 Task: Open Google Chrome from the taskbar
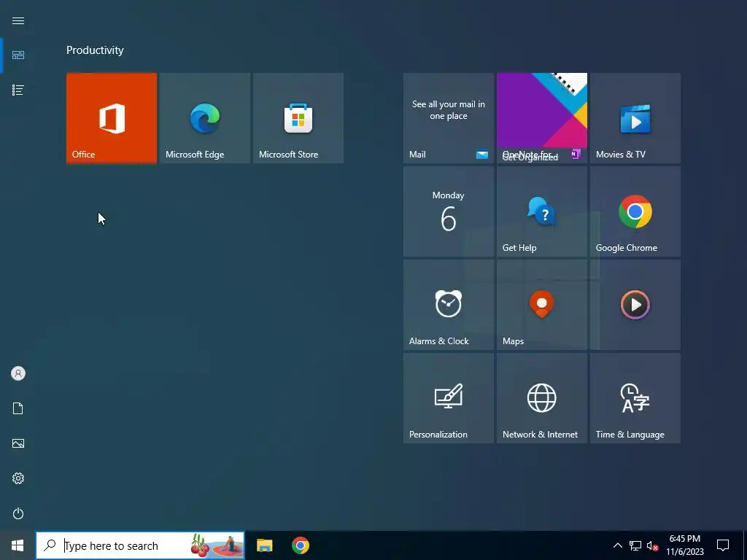[x=300, y=545]
